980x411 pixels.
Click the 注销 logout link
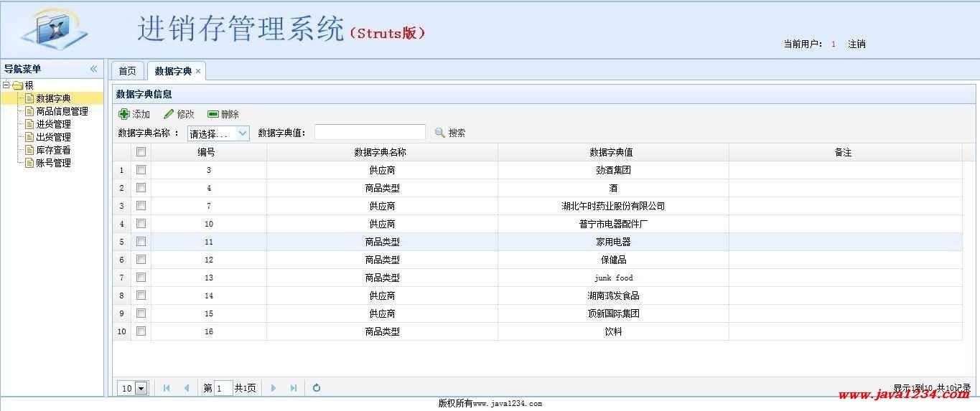click(857, 44)
